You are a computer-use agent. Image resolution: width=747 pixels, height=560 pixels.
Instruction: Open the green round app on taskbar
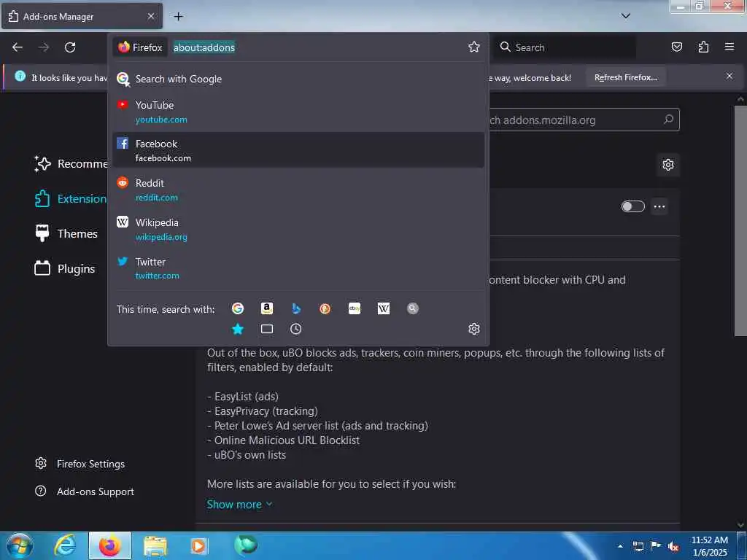pos(246,545)
